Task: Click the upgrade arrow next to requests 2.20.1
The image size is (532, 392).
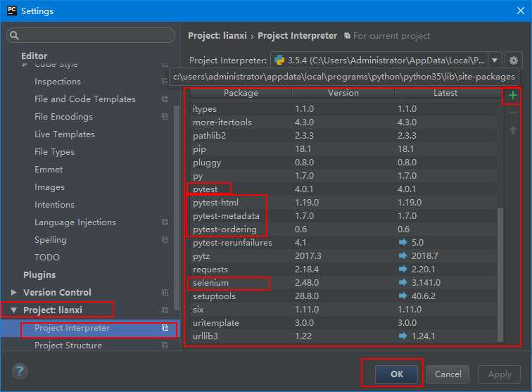Action: [403, 269]
